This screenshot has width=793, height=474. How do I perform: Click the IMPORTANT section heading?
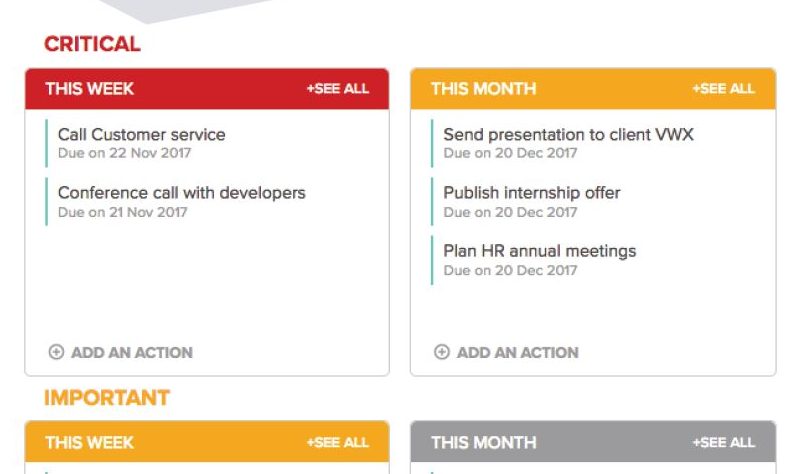pyautogui.click(x=107, y=398)
